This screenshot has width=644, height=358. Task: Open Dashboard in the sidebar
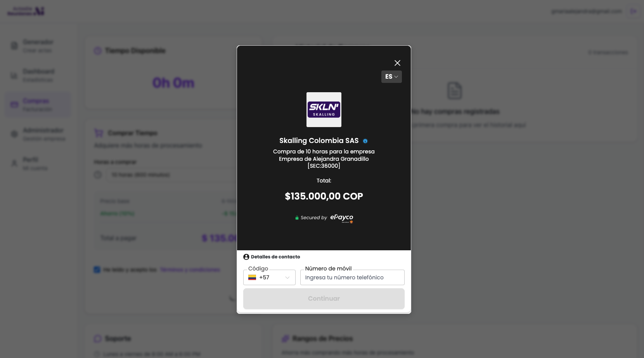[x=38, y=75]
